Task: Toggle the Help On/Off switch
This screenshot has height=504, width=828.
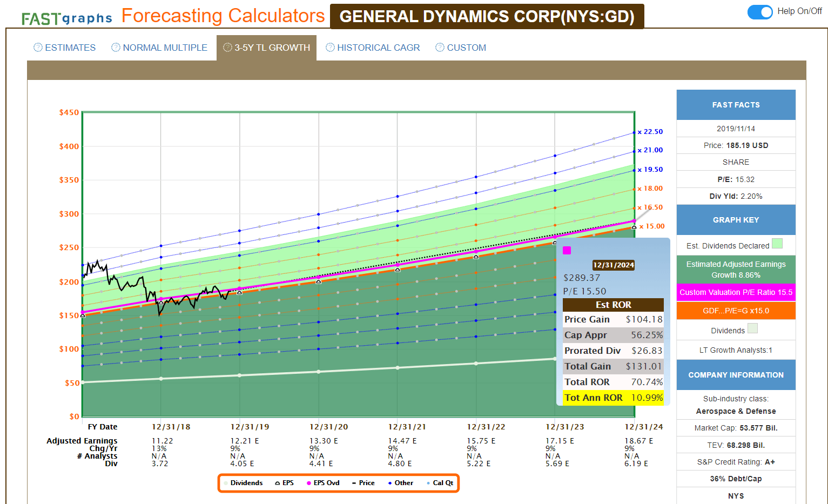Action: click(760, 11)
